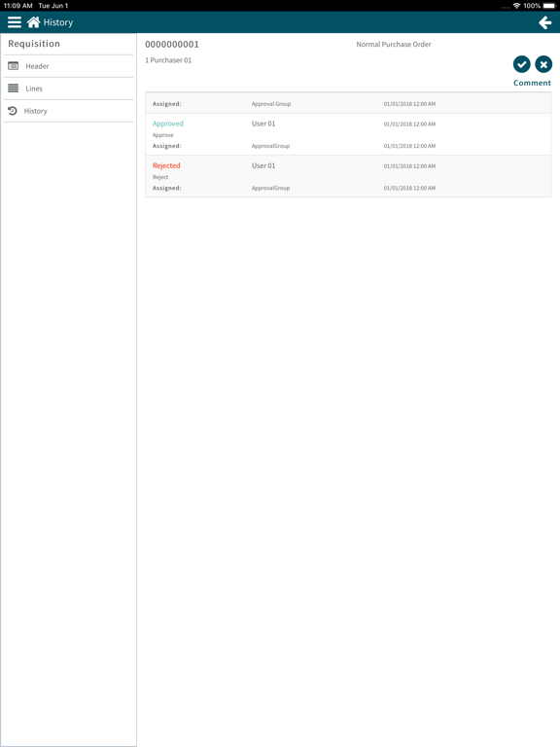Click User 01 in Rejected row
560x747 pixels.
point(263,165)
